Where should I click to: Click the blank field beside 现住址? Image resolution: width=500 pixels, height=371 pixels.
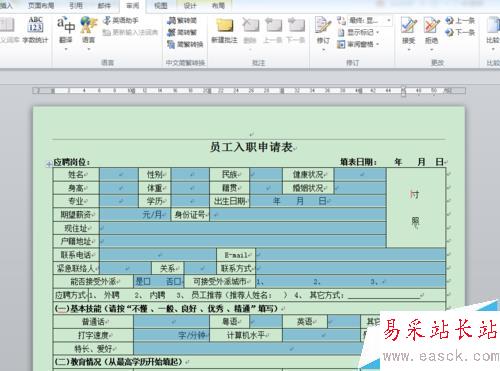click(x=243, y=228)
